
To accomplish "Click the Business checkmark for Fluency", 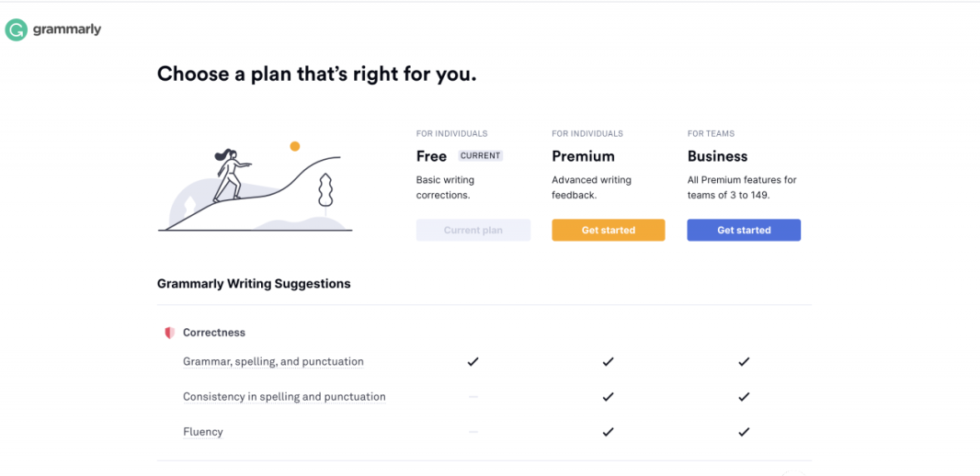I will coord(744,432).
